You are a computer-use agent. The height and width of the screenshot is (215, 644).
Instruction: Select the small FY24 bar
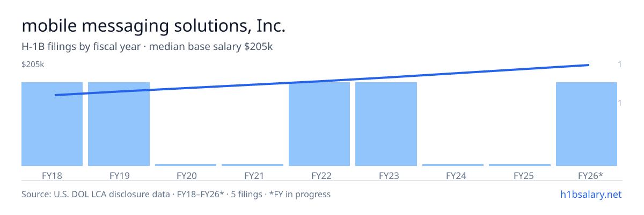(453, 165)
